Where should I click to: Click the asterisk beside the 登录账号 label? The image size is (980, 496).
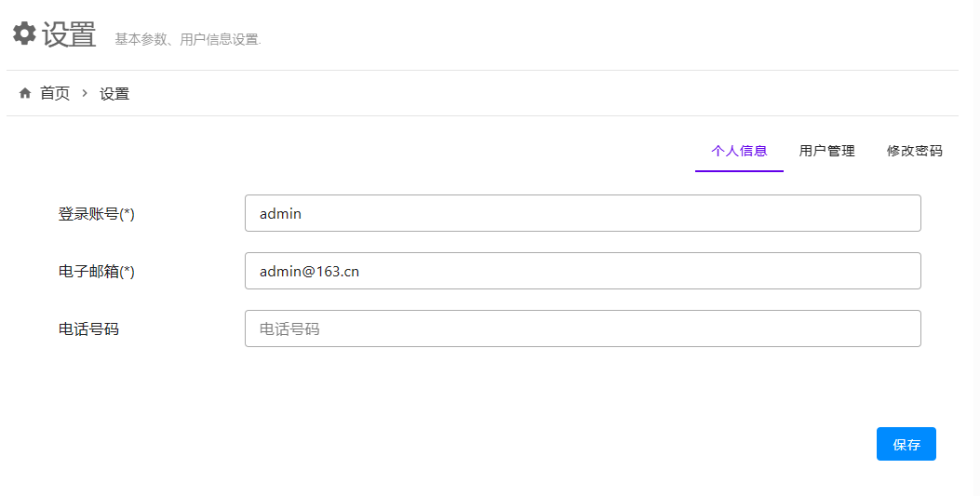[128, 213]
